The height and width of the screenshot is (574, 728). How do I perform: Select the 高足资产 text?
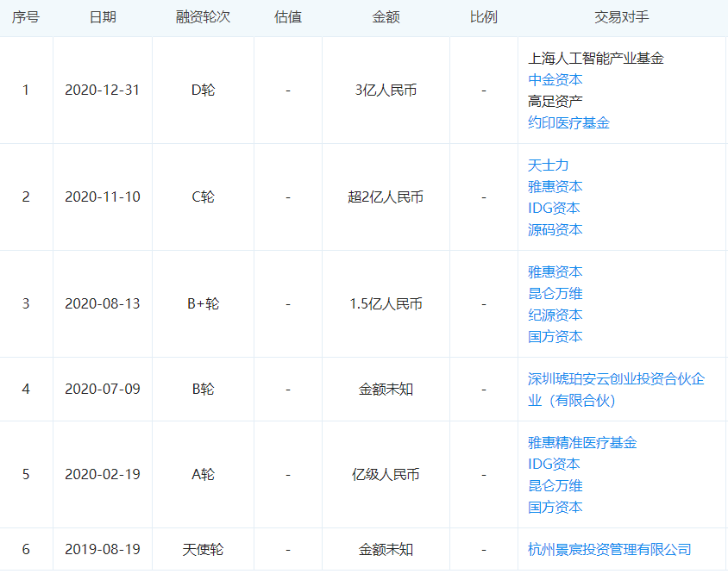(555, 101)
